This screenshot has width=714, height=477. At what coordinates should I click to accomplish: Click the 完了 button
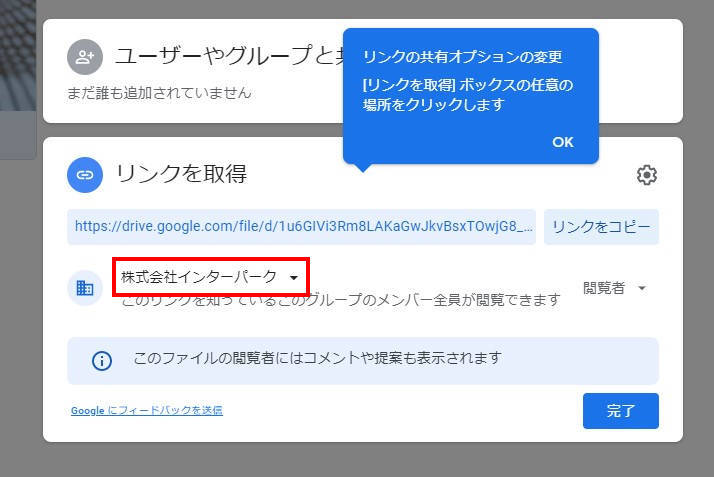pyautogui.click(x=621, y=411)
